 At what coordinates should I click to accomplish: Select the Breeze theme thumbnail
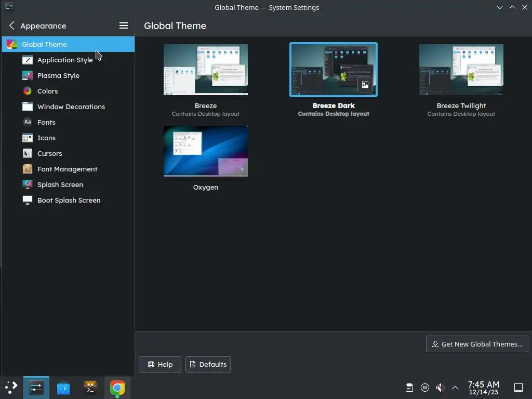(206, 70)
